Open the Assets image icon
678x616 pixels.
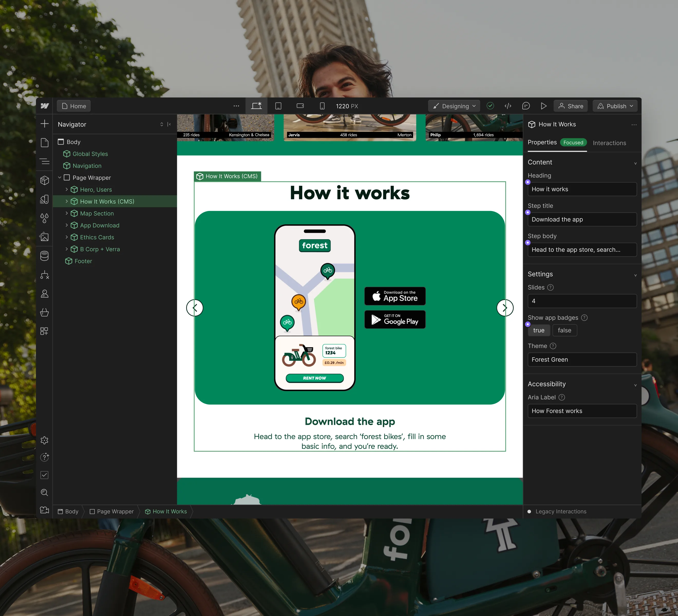[x=44, y=237]
